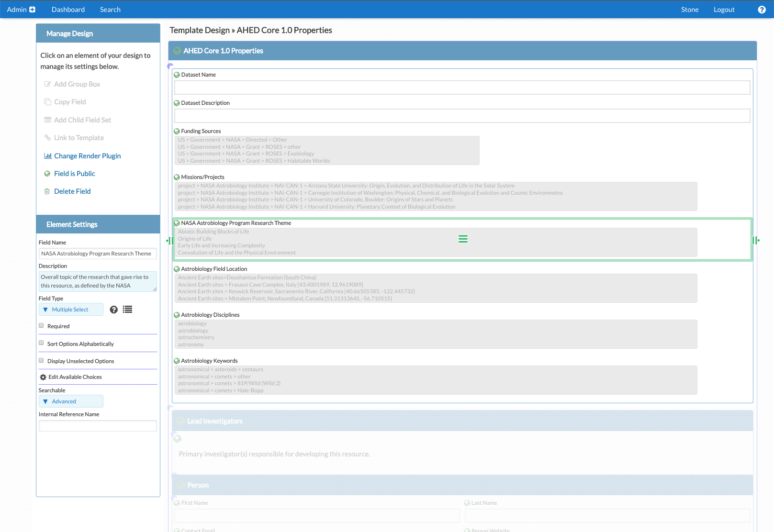Click the Lead Investigators group header
774x532 pixels.
(462, 421)
